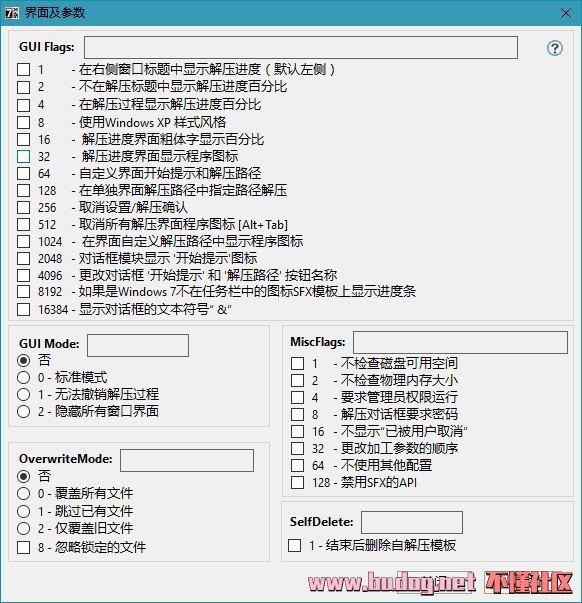The image size is (582, 603).
Task: Click the 7z SFX title bar icon
Action: coord(12,13)
